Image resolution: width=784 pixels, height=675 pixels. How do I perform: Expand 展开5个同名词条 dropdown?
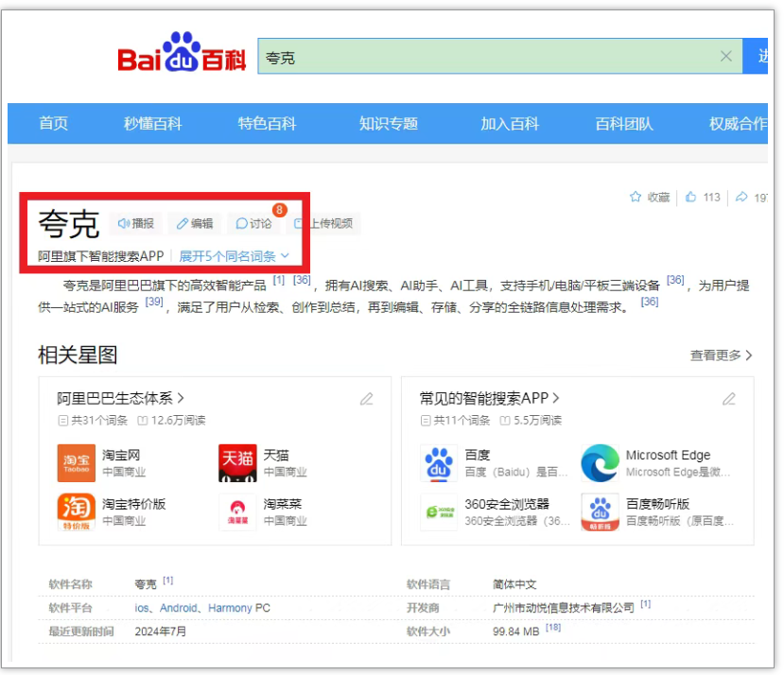[235, 256]
